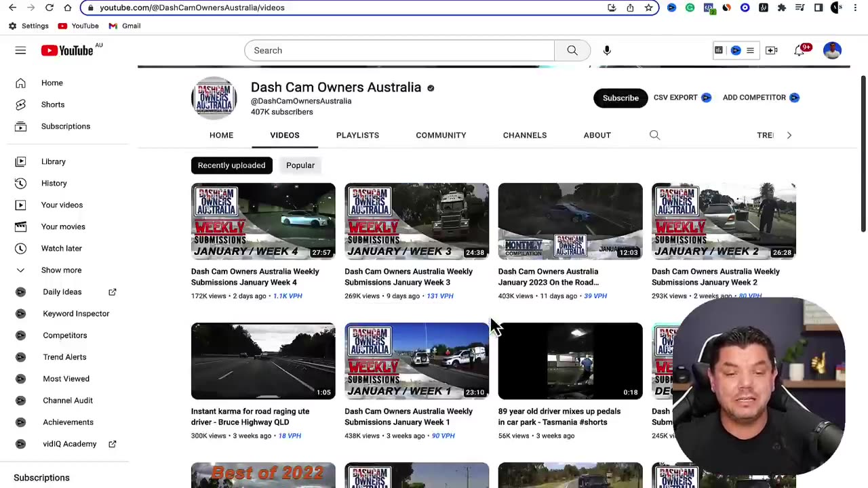
Task: Click the search magnifier button
Action: click(x=572, y=50)
